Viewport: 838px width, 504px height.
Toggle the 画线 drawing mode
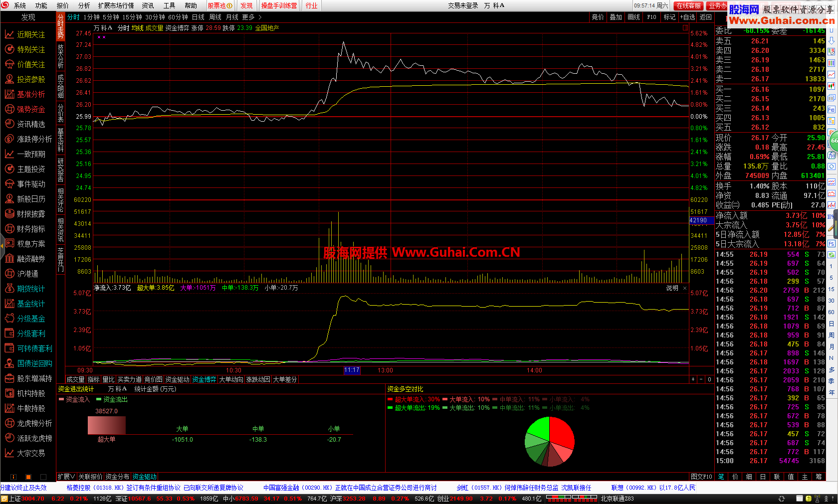click(x=634, y=17)
